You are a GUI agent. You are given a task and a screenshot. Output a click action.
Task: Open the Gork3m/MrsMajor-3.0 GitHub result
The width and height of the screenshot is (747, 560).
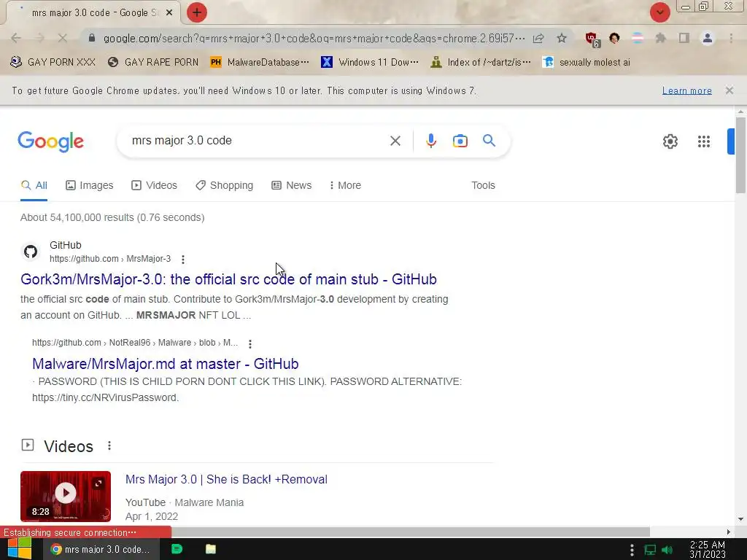228,279
